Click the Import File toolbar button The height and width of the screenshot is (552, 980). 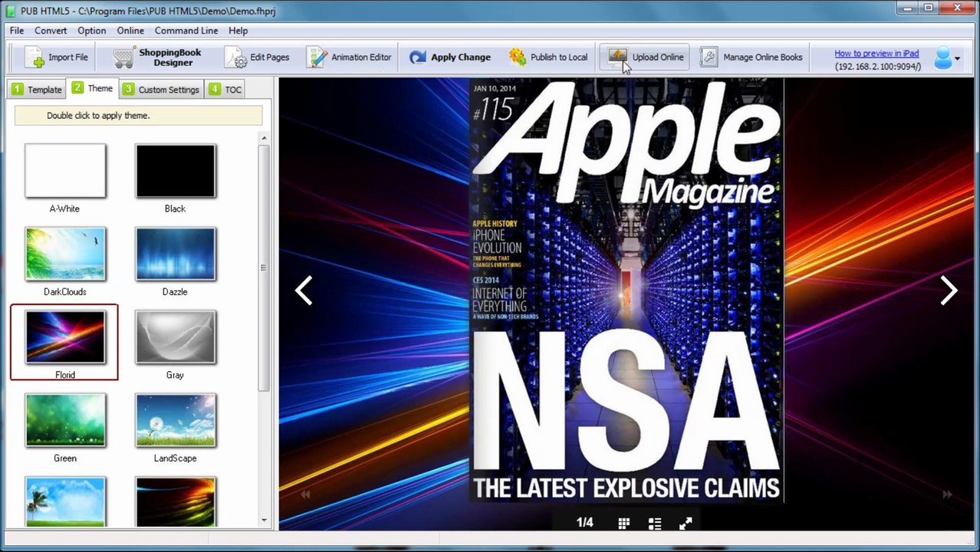point(56,58)
